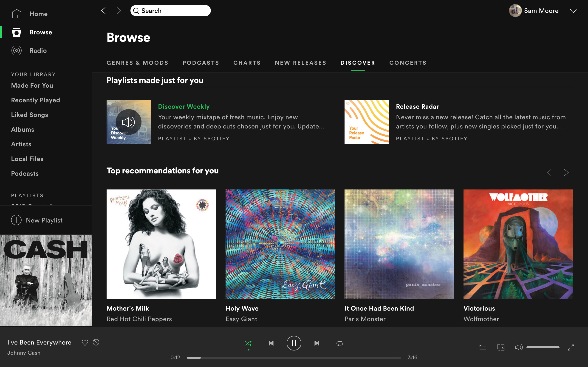The width and height of the screenshot is (588, 367).
Task: Scroll right through top recommendations
Action: 566,172
